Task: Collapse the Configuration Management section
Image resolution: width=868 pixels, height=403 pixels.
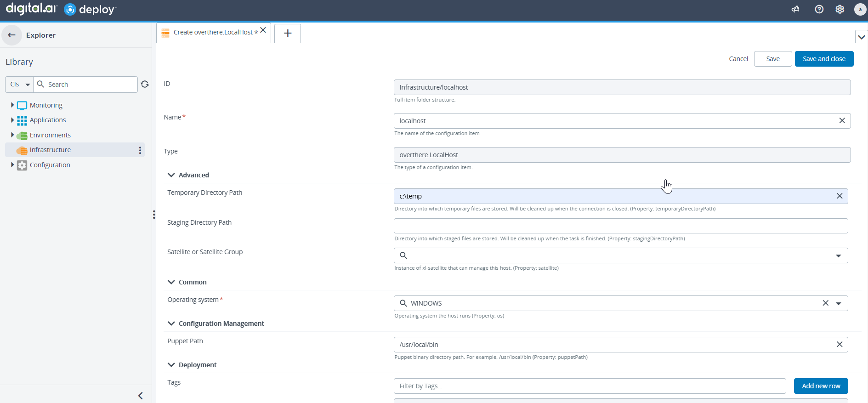Action: click(171, 324)
